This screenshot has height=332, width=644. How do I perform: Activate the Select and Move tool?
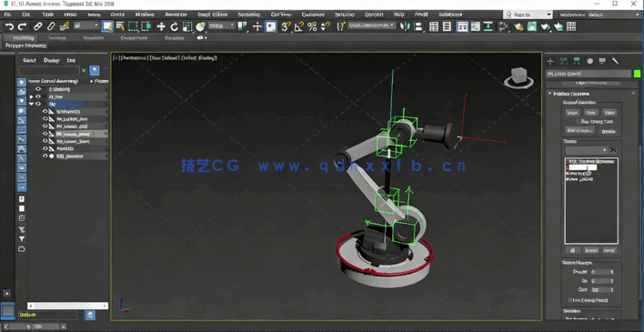(x=161, y=26)
